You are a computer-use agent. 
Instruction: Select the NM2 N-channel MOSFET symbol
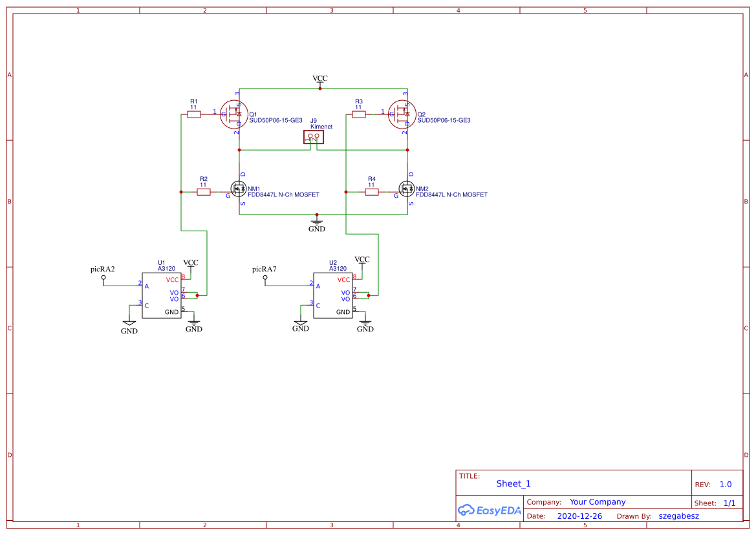click(407, 189)
